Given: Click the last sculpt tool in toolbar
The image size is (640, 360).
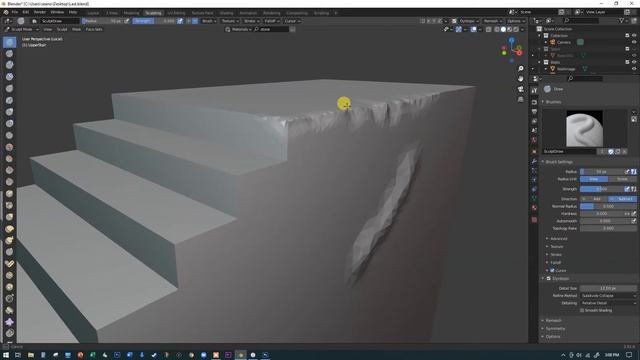Looking at the screenshot, I should point(9,333).
